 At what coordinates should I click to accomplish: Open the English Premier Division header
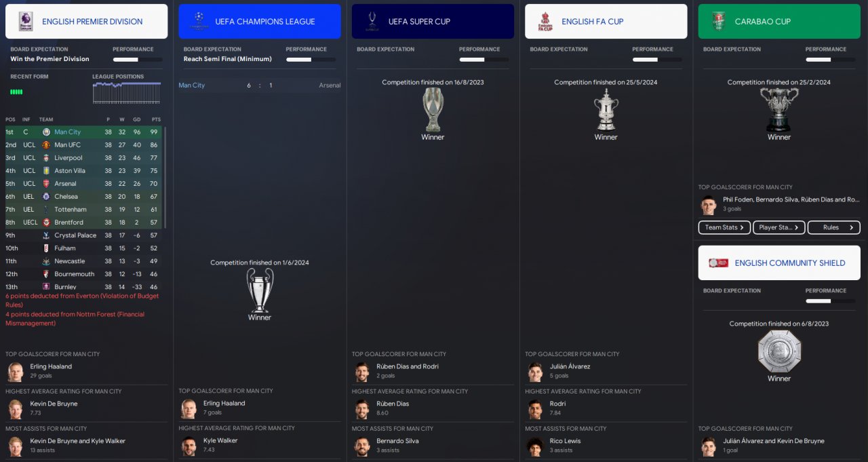(86, 21)
